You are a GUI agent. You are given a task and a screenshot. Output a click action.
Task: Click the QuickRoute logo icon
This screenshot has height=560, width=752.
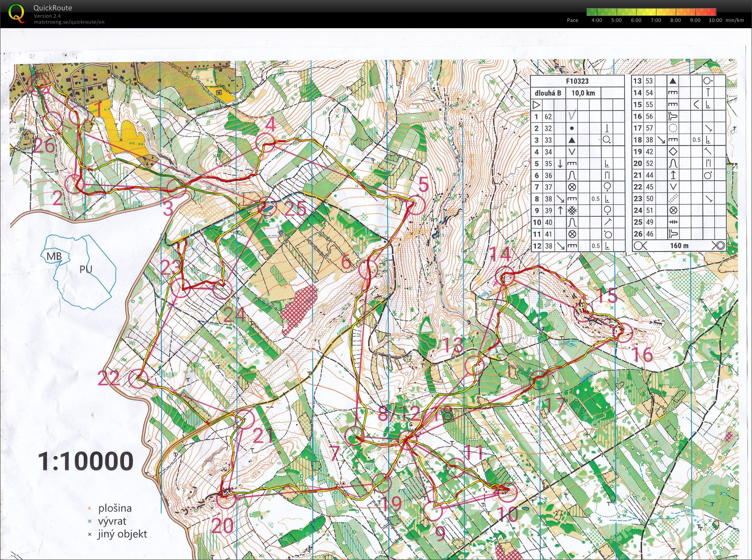17,13
